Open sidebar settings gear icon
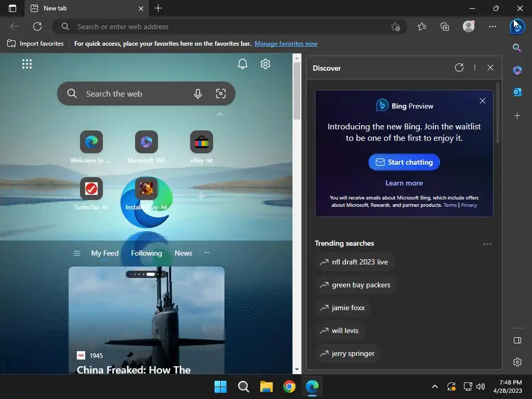 pyautogui.click(x=517, y=362)
